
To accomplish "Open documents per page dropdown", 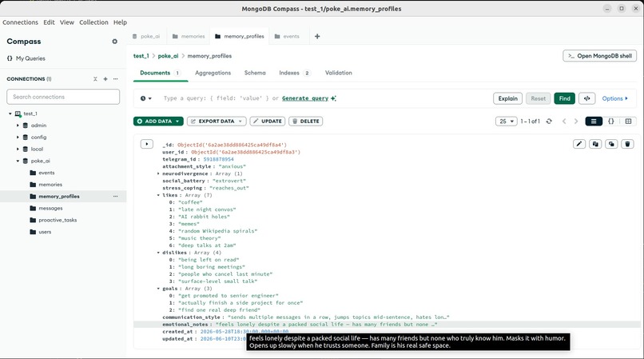I will 506,122.
